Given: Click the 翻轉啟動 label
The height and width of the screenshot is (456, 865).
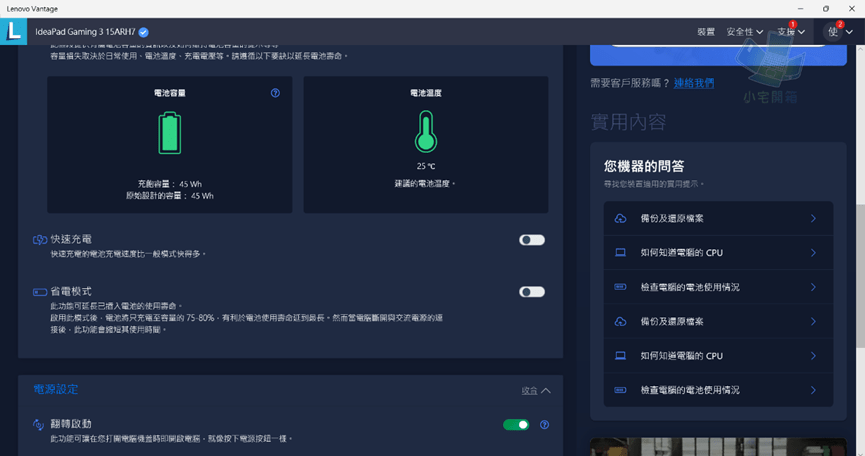Looking at the screenshot, I should point(71,423).
